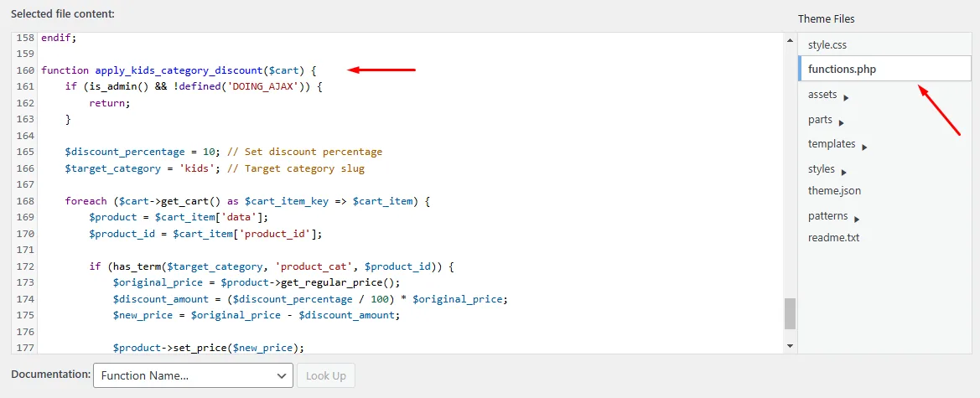
Task: Open theme.json file
Action: point(834,190)
